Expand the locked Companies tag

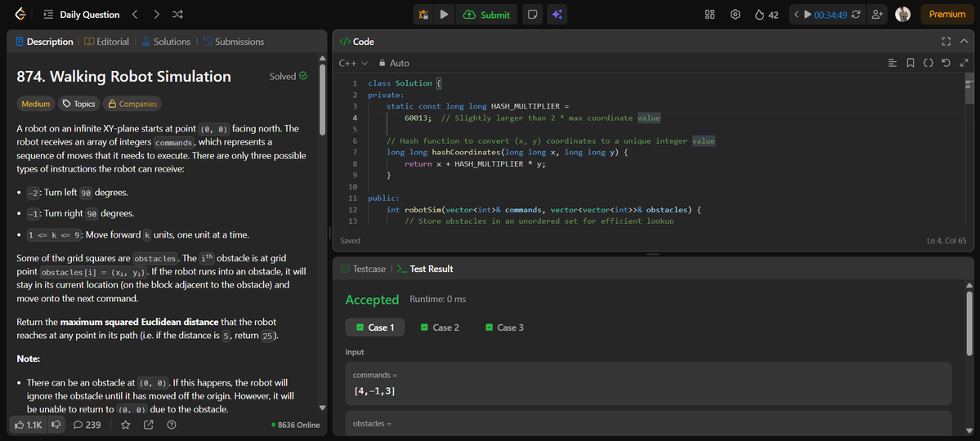click(x=132, y=104)
